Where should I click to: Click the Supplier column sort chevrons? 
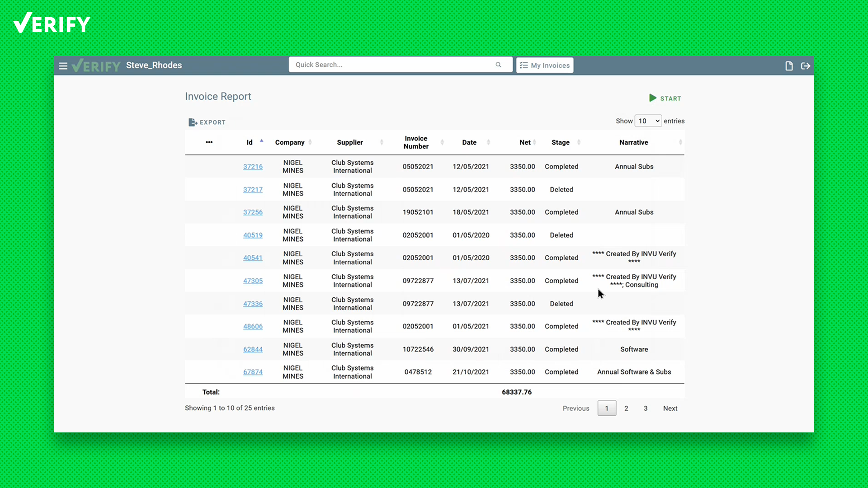[380, 142]
